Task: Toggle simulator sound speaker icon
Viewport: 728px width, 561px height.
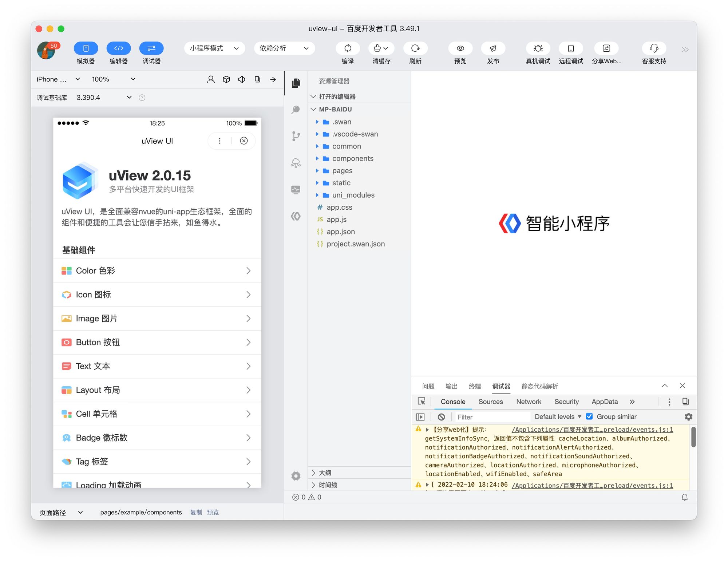Action: (x=242, y=79)
